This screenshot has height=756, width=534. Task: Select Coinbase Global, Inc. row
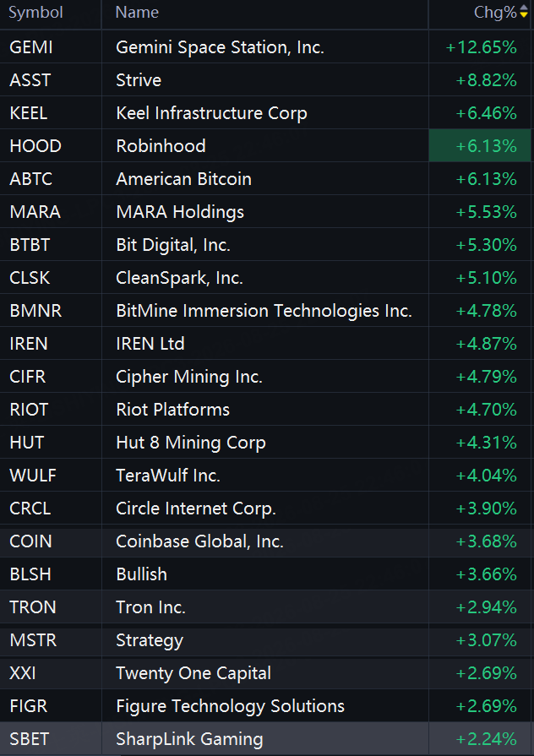tap(265, 541)
